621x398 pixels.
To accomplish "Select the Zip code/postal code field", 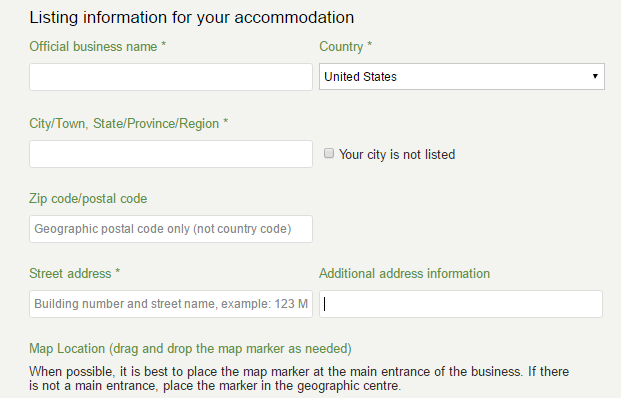I will coord(171,229).
